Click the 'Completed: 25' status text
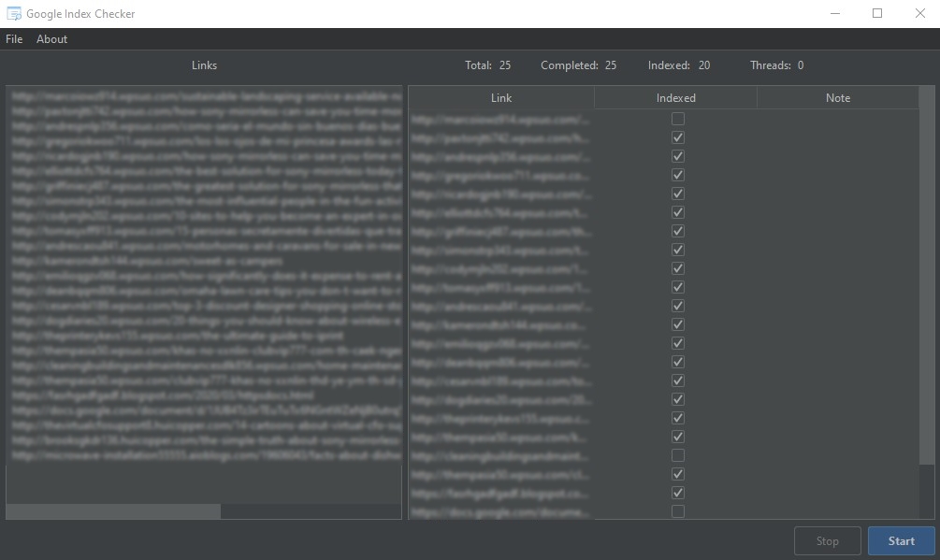 579,65
